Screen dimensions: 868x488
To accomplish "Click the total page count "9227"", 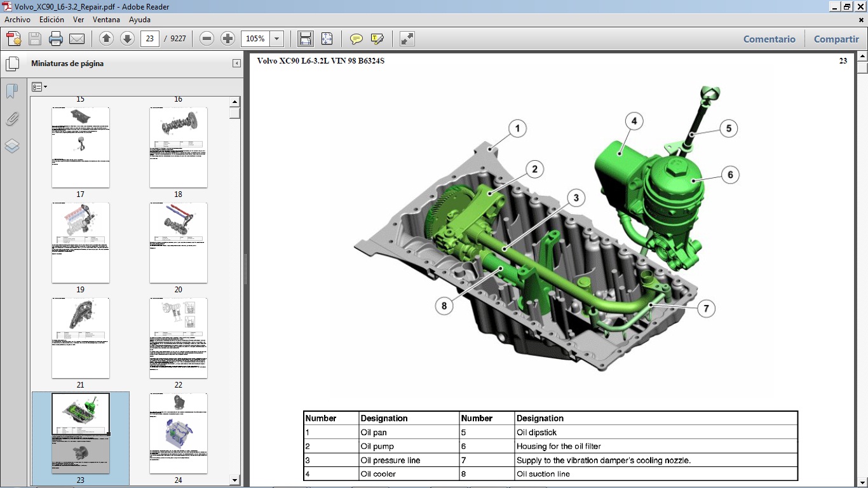I will 179,39.
